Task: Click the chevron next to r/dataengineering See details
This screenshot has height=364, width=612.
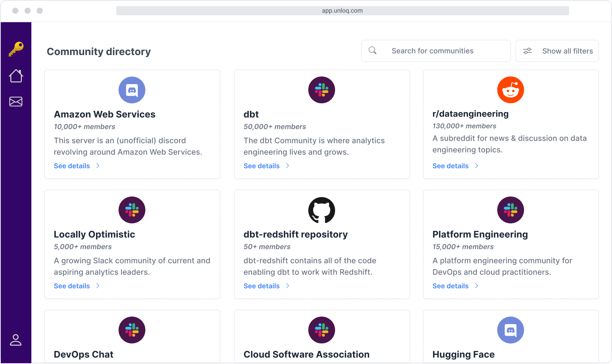Action: tap(477, 166)
